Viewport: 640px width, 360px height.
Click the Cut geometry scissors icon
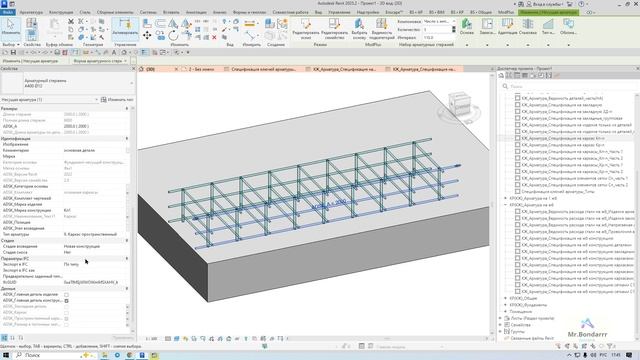click(71, 21)
